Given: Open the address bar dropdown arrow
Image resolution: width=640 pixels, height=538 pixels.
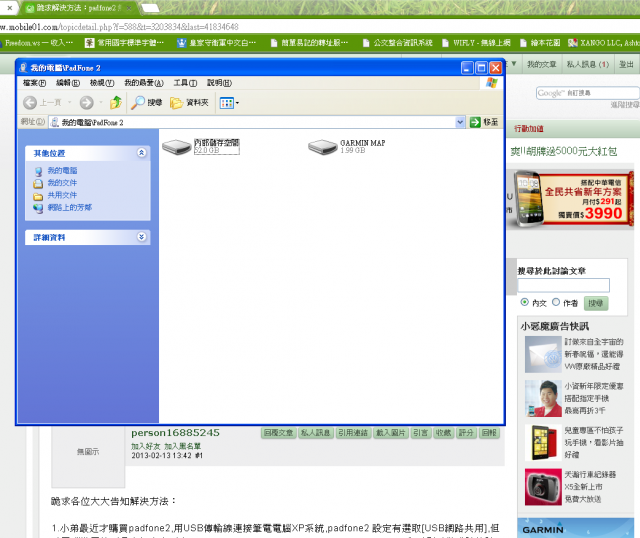Looking at the screenshot, I should click(x=460, y=122).
